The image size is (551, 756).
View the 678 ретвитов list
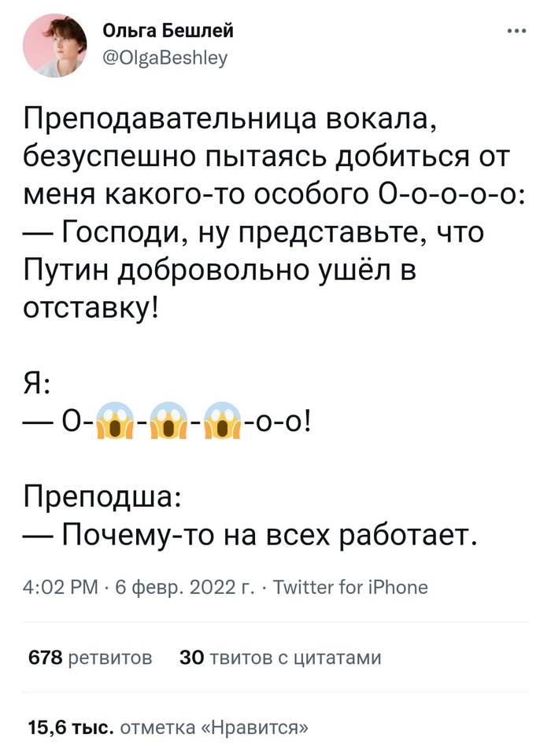click(x=90, y=657)
